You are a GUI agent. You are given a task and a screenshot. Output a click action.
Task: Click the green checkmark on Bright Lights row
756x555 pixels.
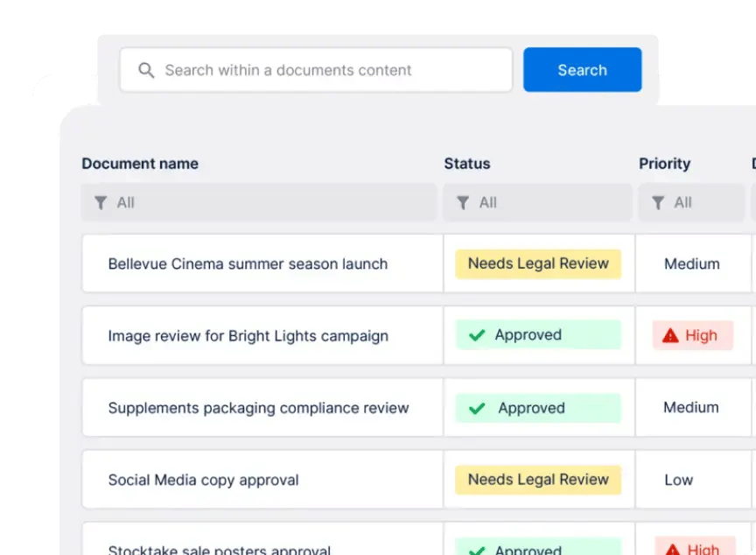pyautogui.click(x=477, y=335)
